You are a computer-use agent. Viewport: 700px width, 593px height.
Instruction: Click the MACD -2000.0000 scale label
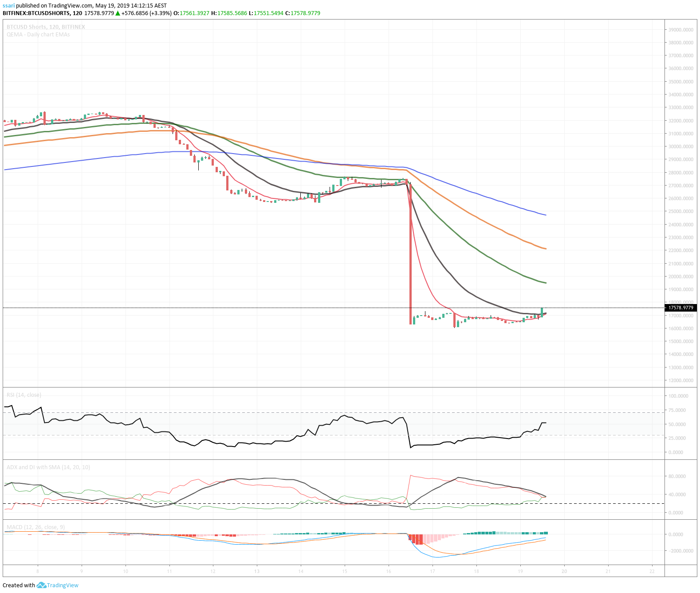(680, 551)
